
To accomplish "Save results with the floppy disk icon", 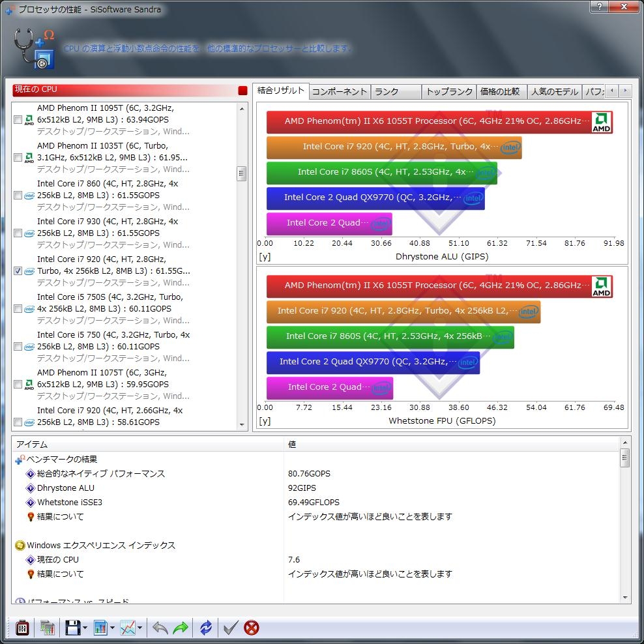I will [x=73, y=628].
